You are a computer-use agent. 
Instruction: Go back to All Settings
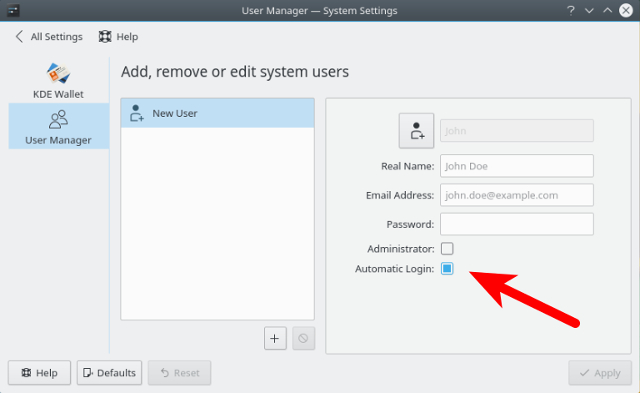click(49, 37)
